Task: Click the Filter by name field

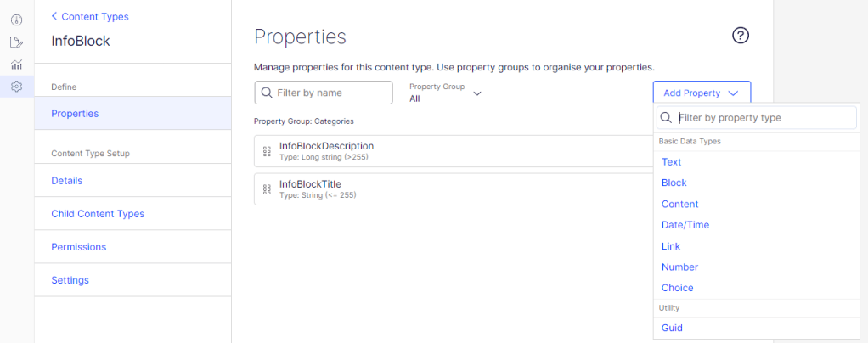Action: [x=331, y=93]
